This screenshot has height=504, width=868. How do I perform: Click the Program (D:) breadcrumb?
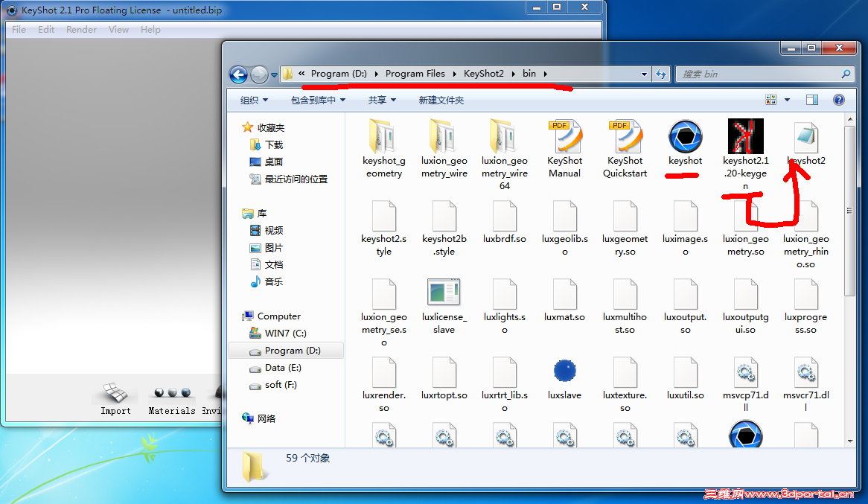(339, 74)
